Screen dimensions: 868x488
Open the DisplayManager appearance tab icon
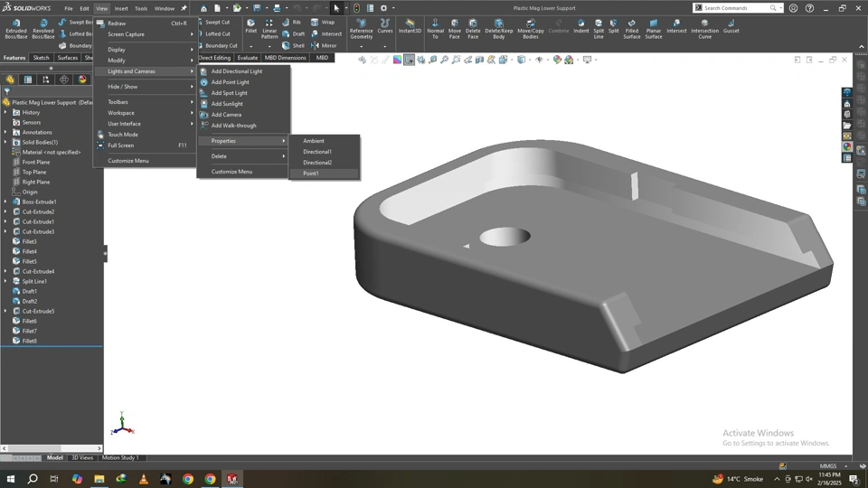(82, 80)
